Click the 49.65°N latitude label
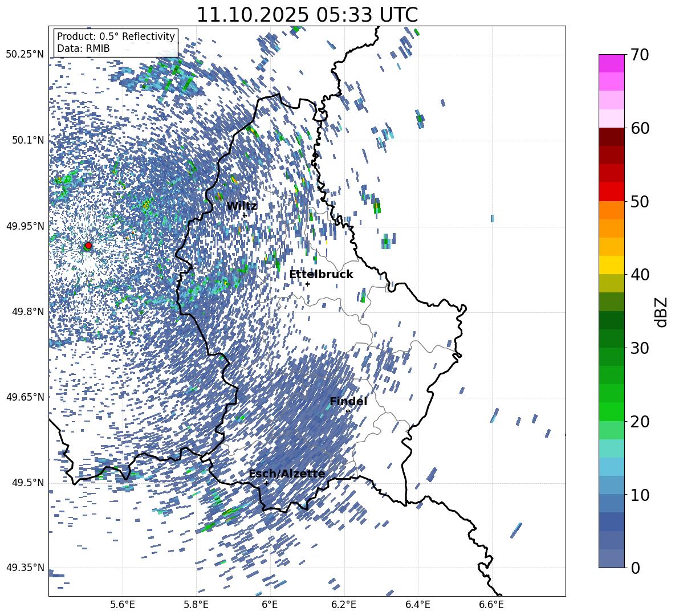 click(x=26, y=397)
